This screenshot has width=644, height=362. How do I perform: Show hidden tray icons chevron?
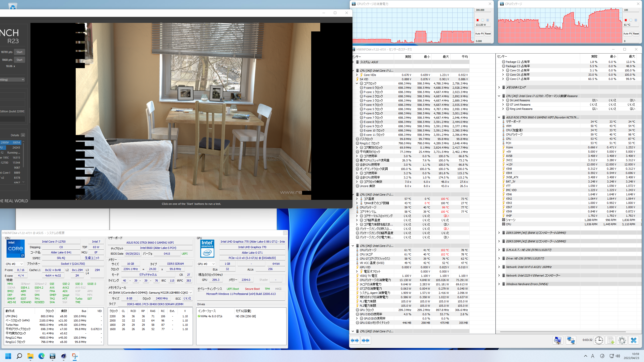(x=585, y=356)
